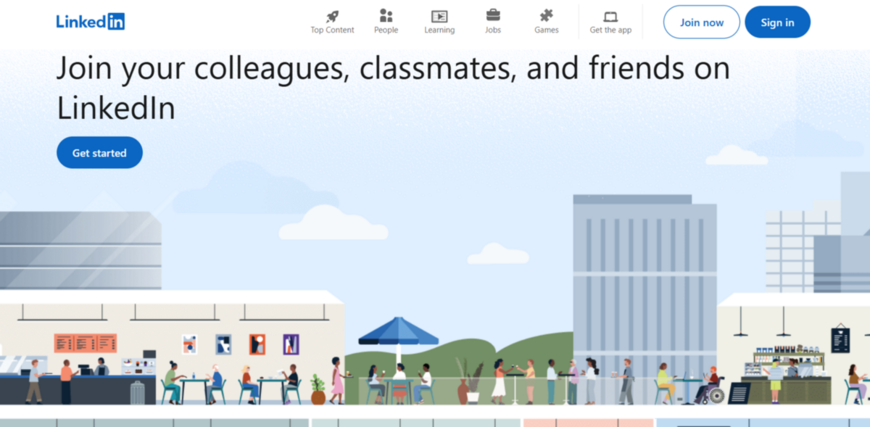This screenshot has height=427, width=870.
Task: Click the Learning video icon
Action: coord(439,16)
